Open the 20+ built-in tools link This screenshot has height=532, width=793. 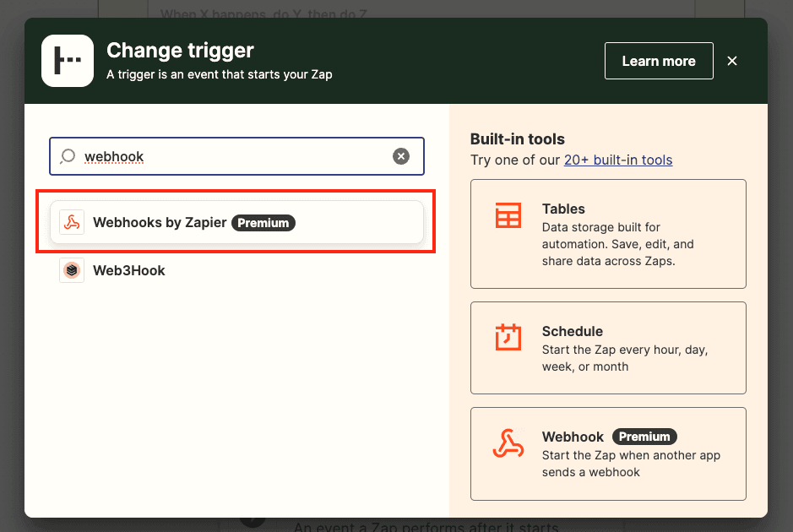click(x=618, y=160)
